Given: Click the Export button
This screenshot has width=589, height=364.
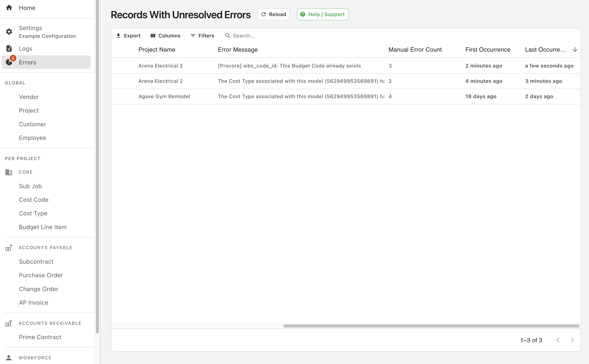Looking at the screenshot, I should [128, 35].
